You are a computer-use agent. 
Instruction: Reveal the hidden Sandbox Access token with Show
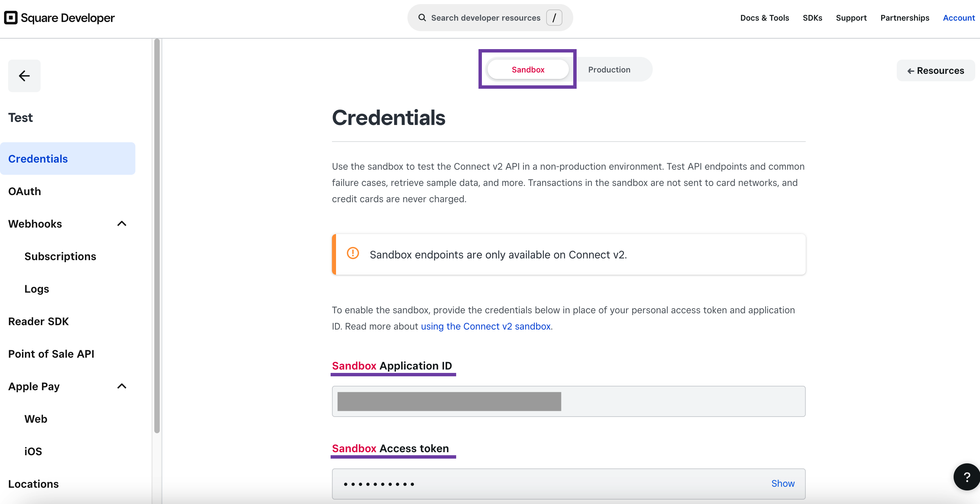tap(783, 483)
